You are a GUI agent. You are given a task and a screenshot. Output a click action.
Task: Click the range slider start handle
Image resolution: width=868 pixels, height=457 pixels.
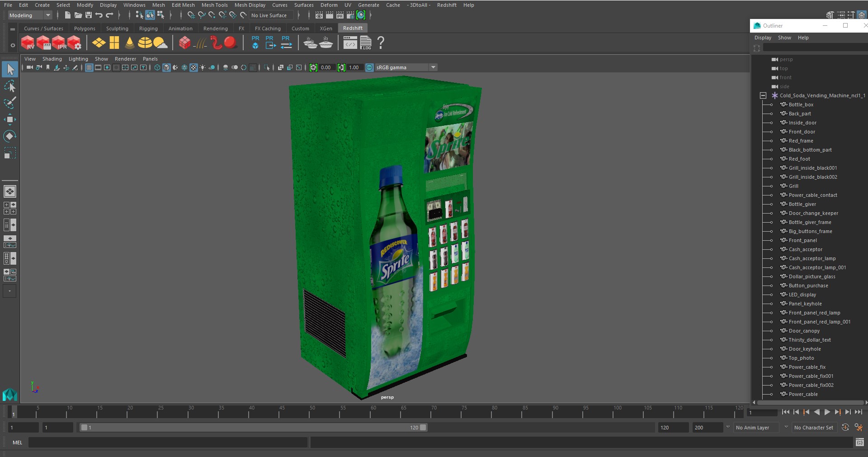click(x=84, y=427)
